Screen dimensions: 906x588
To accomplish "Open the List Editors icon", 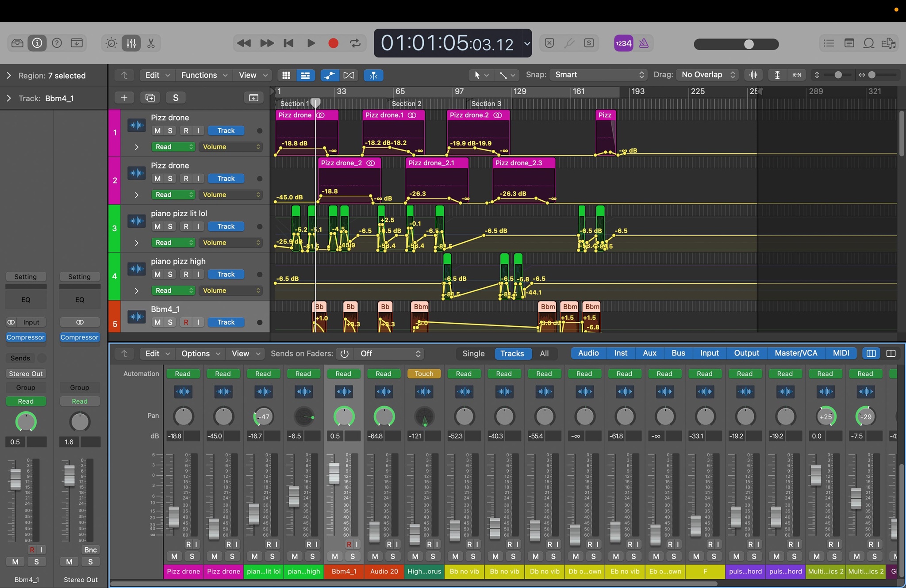I will point(829,43).
